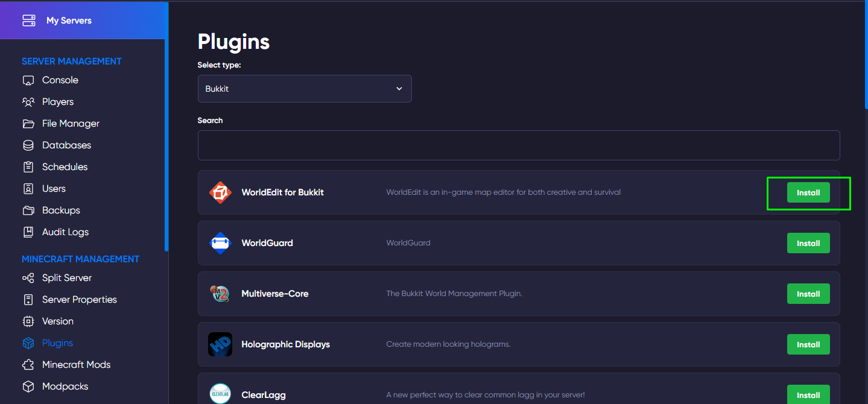Click the Users sidebar label
The image size is (868, 404).
tap(54, 189)
